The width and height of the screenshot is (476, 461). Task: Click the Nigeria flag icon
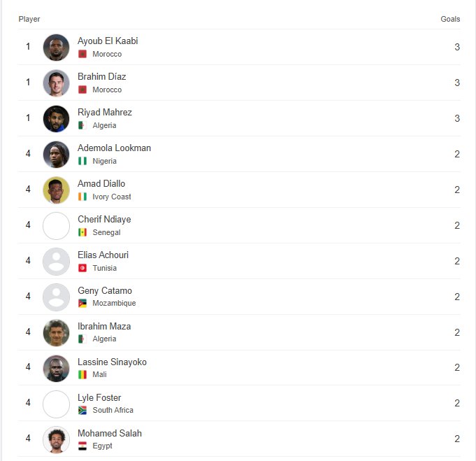tap(82, 161)
